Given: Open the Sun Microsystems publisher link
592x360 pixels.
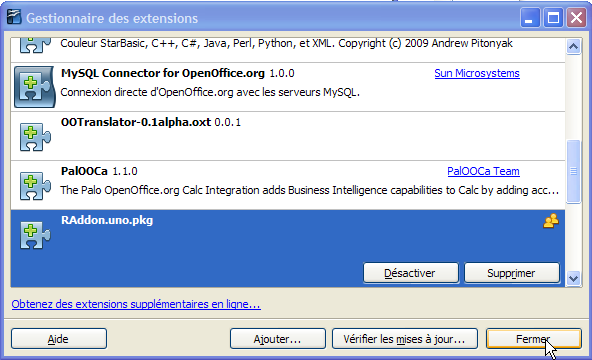Looking at the screenshot, I should tap(477, 73).
